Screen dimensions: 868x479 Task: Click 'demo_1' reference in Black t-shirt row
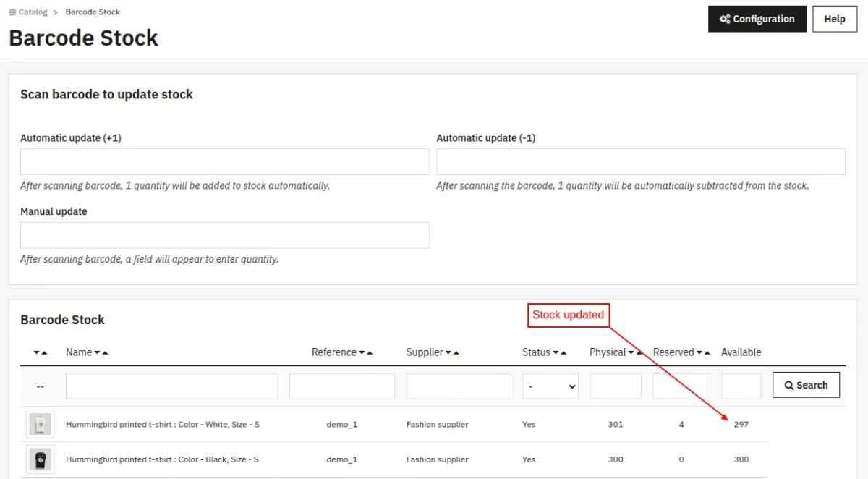(x=342, y=459)
